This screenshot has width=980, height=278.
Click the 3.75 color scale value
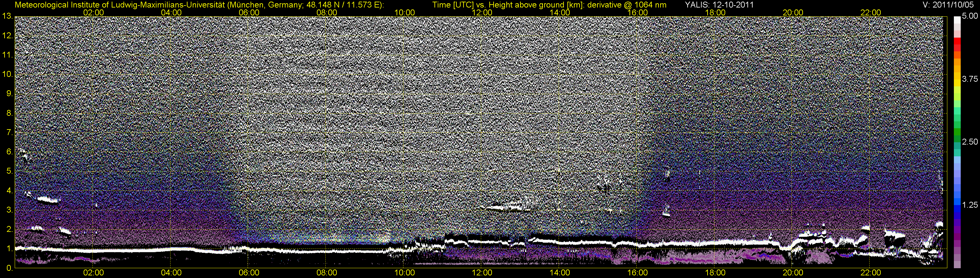click(x=969, y=79)
